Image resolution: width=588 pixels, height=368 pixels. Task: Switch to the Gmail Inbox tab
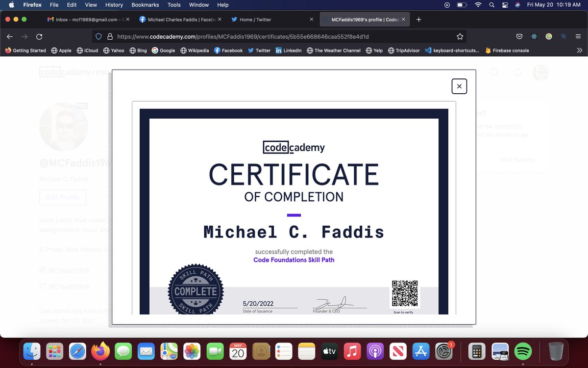pyautogui.click(x=88, y=20)
